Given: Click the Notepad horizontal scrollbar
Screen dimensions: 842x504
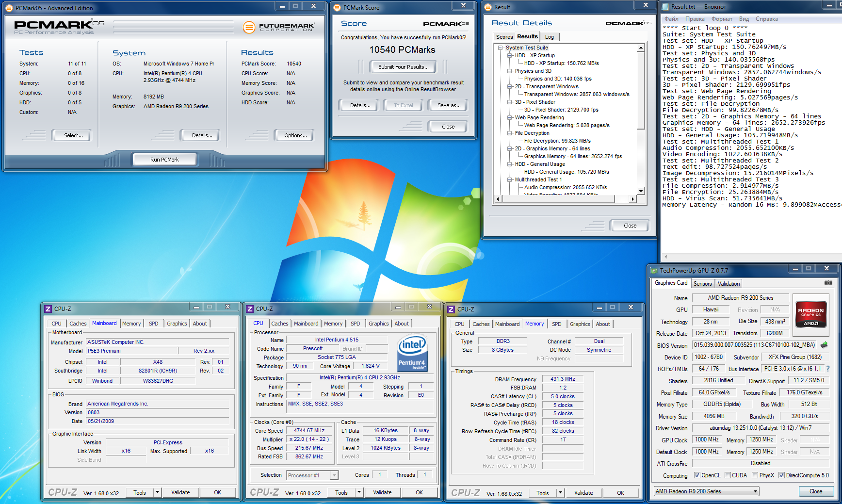Looking at the screenshot, I should 751,257.
